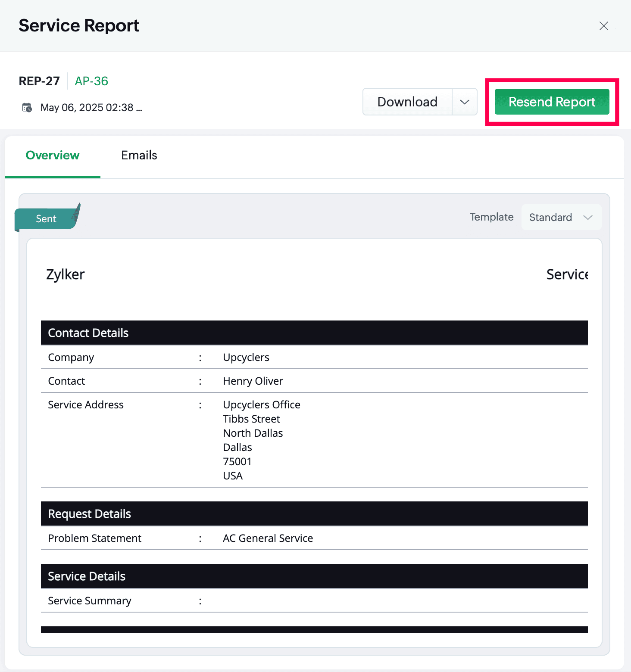Viewport: 631px width, 672px height.
Task: Click the Contact Details section header
Action: point(88,333)
